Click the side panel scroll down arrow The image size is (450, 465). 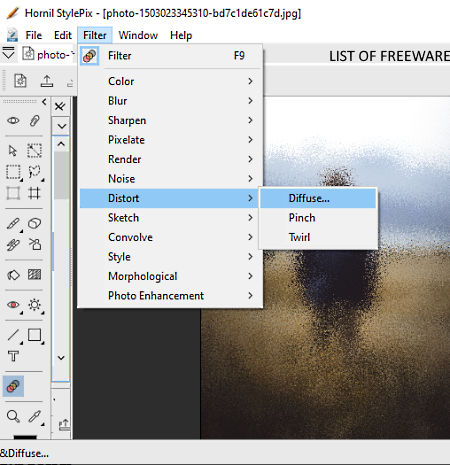coord(61,358)
